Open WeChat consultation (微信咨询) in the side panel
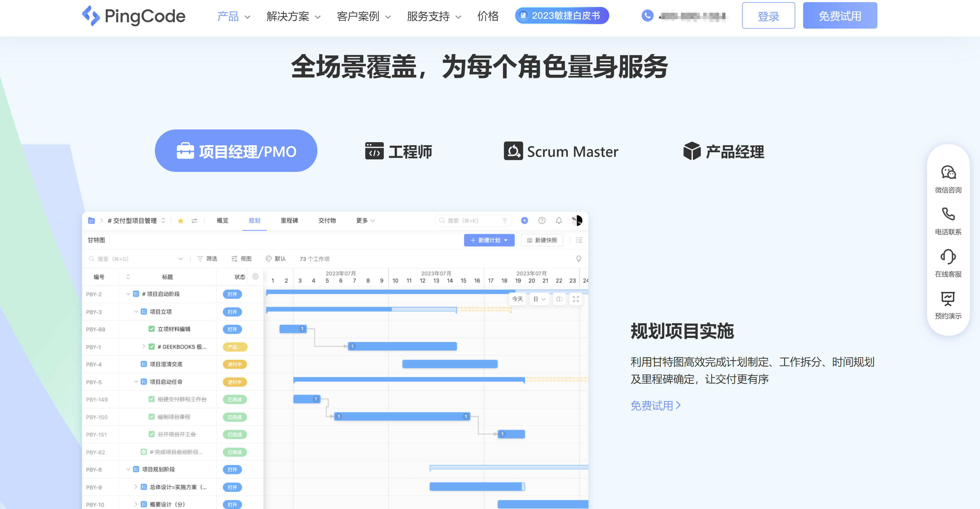980x509 pixels. (x=949, y=179)
